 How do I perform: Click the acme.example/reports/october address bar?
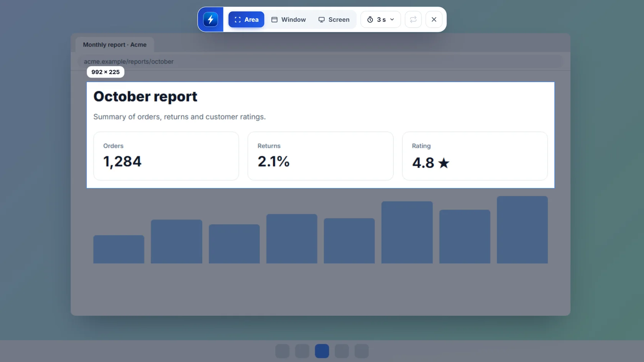[x=320, y=62]
